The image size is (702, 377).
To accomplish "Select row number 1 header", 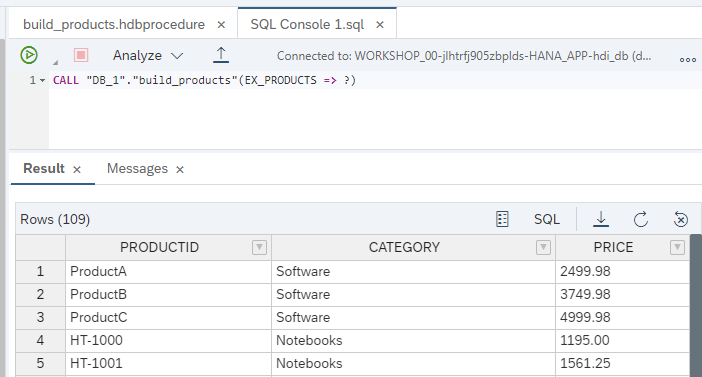I will (x=40, y=271).
